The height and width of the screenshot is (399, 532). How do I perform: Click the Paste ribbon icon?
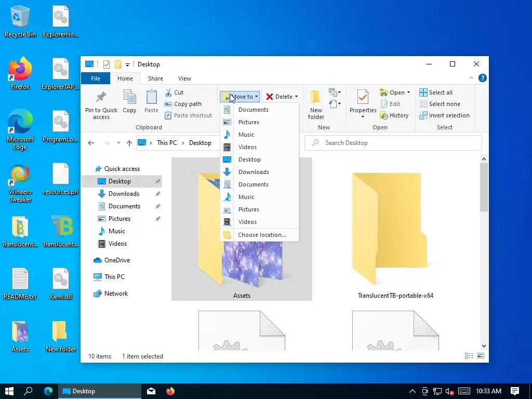coord(151,97)
